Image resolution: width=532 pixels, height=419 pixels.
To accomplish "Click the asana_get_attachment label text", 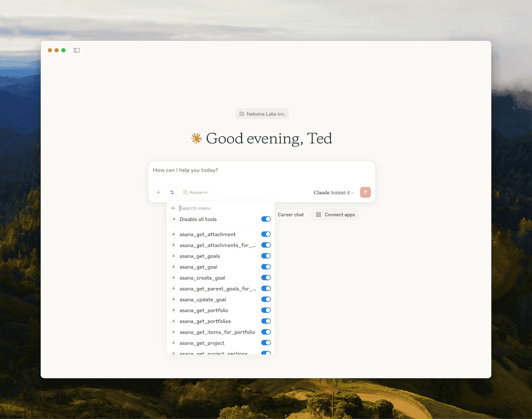I will pos(207,234).
